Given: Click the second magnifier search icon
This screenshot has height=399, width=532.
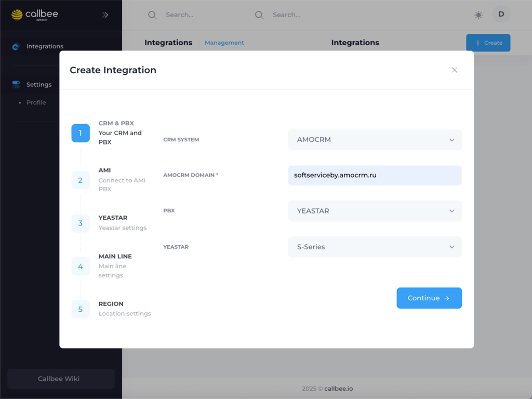Looking at the screenshot, I should point(259,15).
